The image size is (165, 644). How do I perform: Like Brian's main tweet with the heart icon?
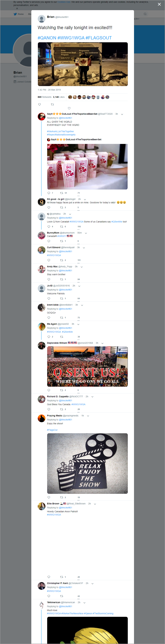pos(69,108)
